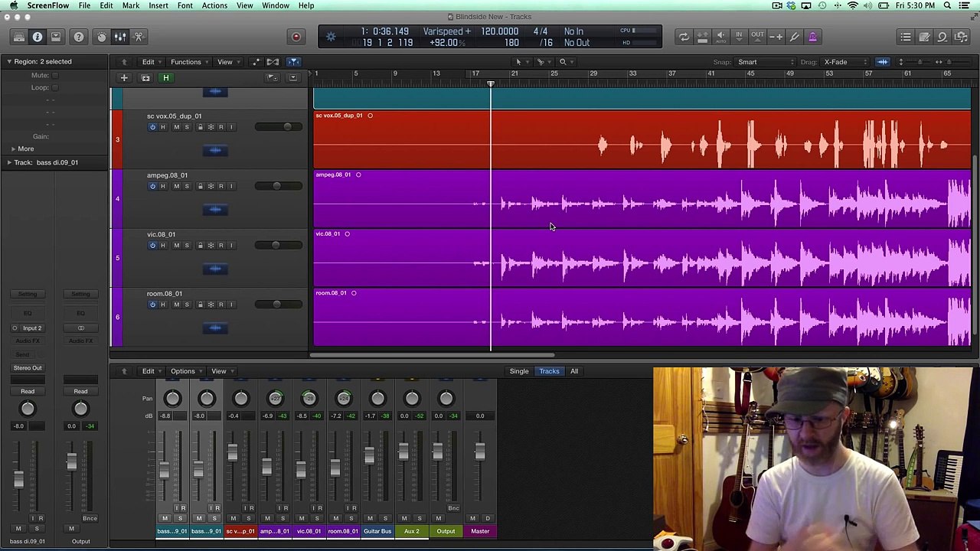Solo the Aux 2 mixer channel
980x551 pixels.
click(419, 519)
